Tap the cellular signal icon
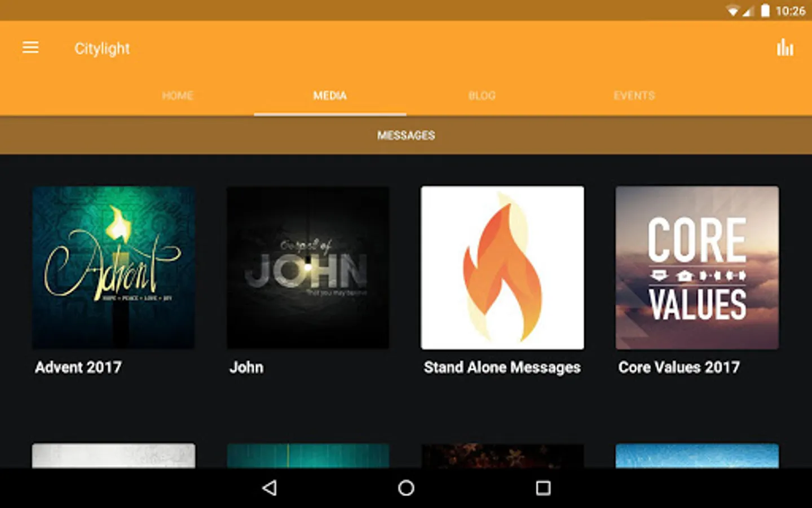812x508 pixels. click(748, 11)
